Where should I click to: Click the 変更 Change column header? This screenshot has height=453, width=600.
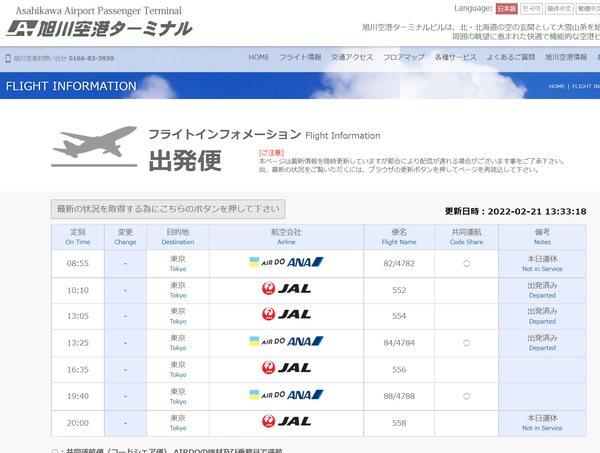point(125,237)
